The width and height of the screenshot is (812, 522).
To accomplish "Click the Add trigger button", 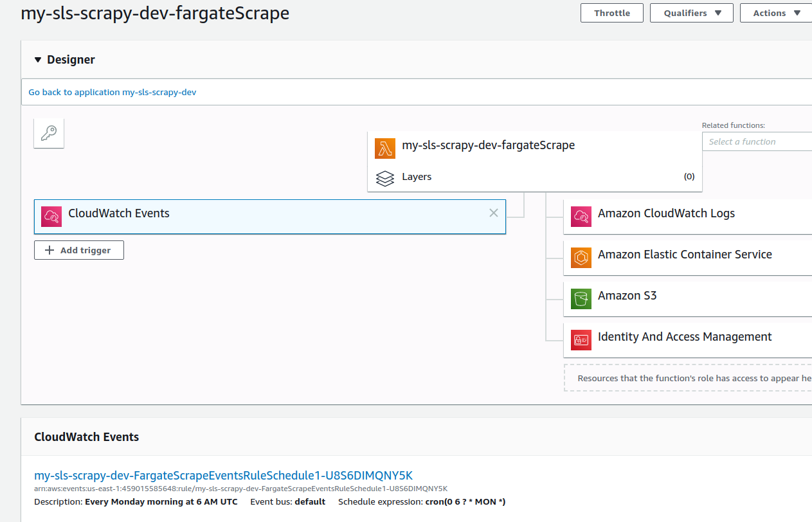I will click(78, 250).
